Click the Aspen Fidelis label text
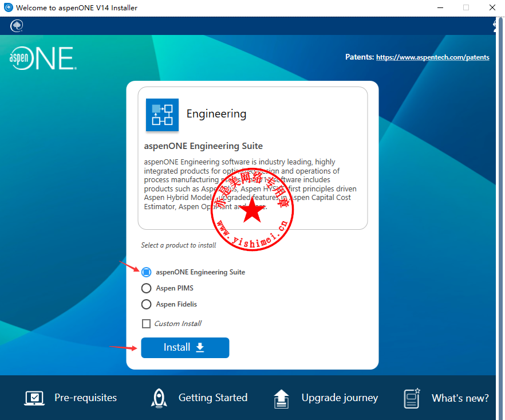The width and height of the screenshot is (505, 420). [x=176, y=304]
